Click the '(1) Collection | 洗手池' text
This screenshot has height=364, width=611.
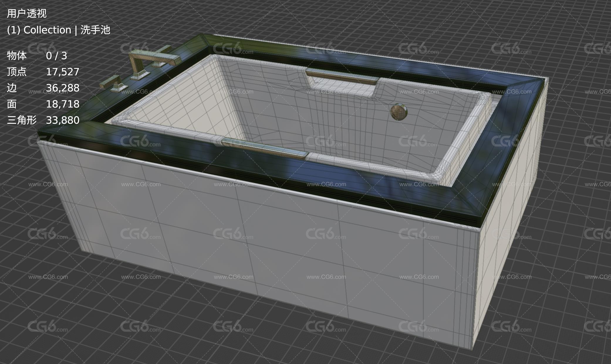(58, 30)
